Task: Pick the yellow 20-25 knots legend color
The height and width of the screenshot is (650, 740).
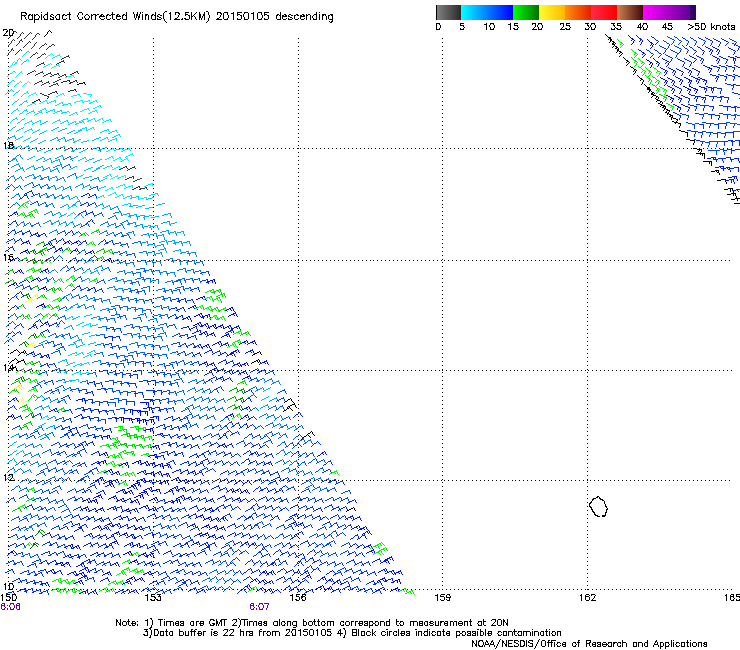Action: [x=552, y=12]
